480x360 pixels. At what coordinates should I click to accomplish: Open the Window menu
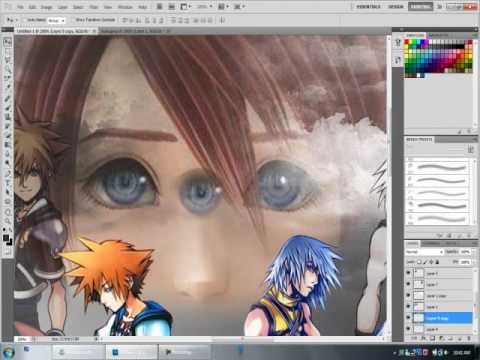[x=125, y=7]
